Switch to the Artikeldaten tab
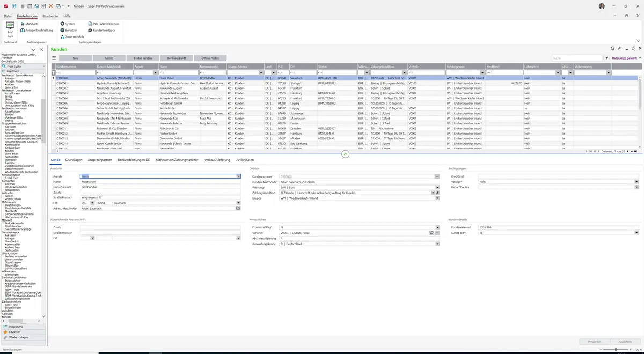This screenshot has height=354, width=644. coord(245,160)
